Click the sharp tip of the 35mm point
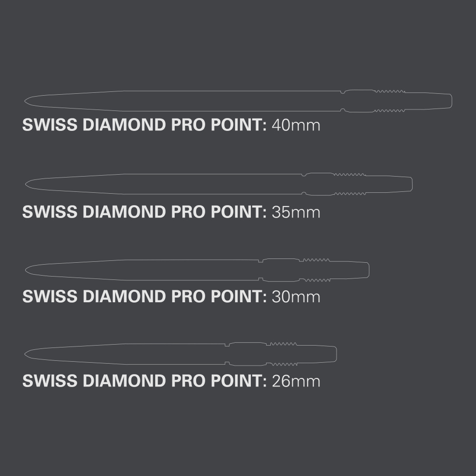Viewport: 476px width, 476px height. tap(27, 184)
